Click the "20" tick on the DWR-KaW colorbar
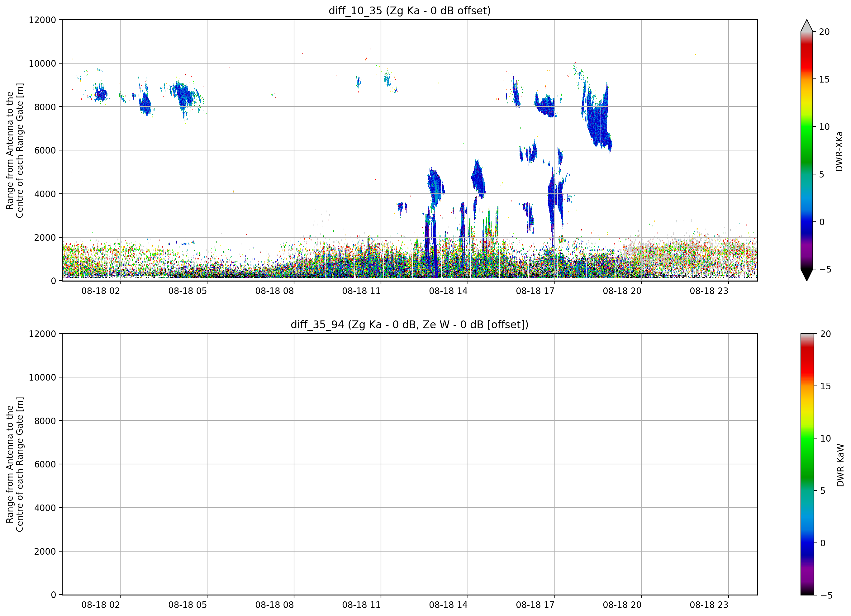 coord(825,334)
